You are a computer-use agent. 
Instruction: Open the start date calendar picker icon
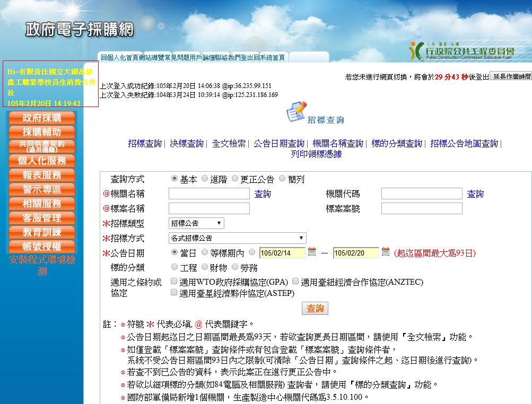312,252
